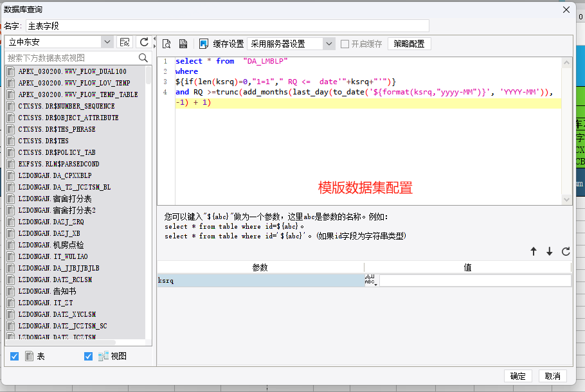Image resolution: width=585 pixels, height=392 pixels.
Task: Click the ksrq value input field
Action: pos(475,280)
